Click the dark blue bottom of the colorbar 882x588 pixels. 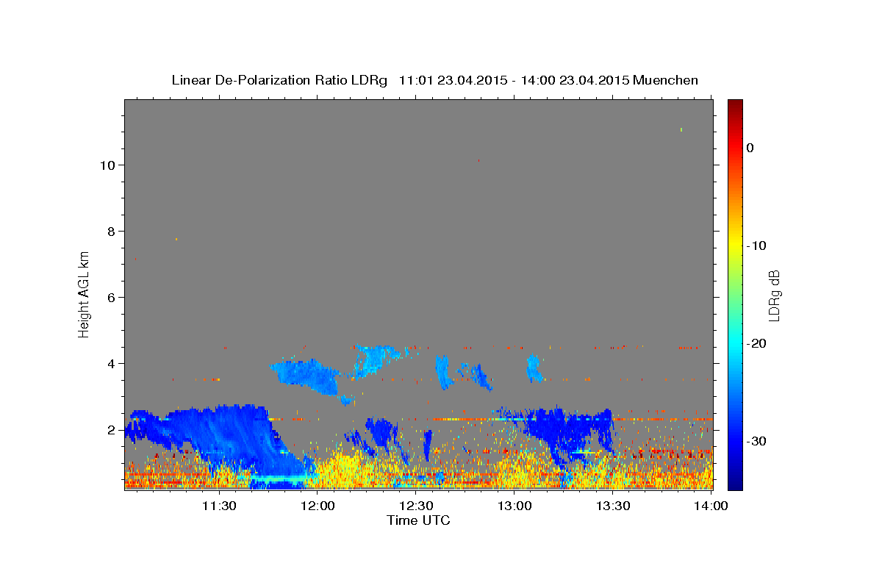tap(735, 481)
